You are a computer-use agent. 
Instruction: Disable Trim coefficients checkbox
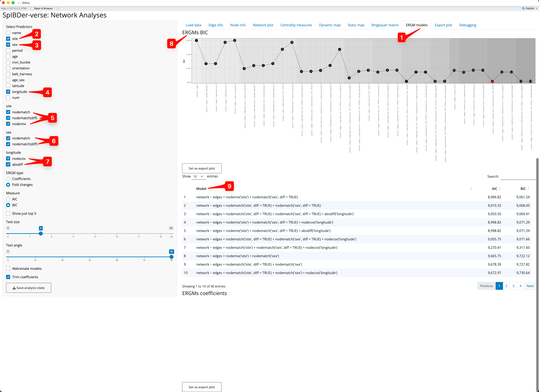pyautogui.click(x=8, y=277)
